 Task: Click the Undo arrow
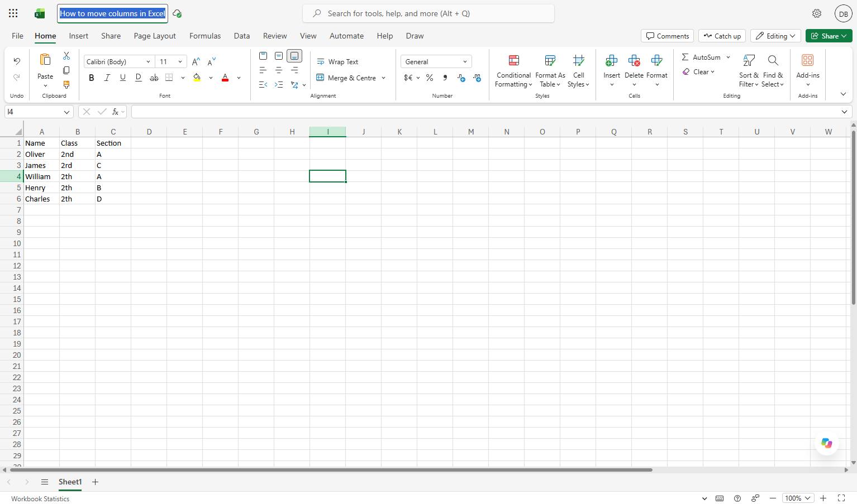click(x=17, y=61)
